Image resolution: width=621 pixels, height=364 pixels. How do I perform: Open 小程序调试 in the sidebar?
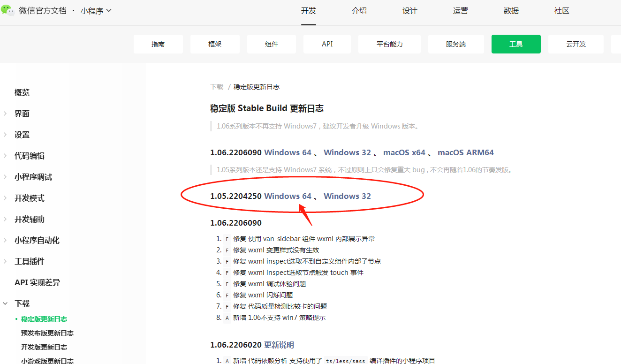coord(33,177)
